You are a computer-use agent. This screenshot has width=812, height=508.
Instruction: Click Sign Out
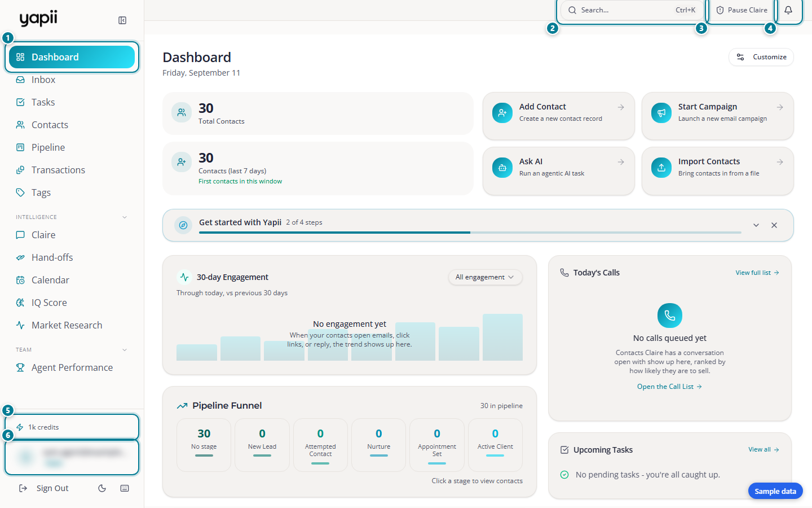(44, 488)
